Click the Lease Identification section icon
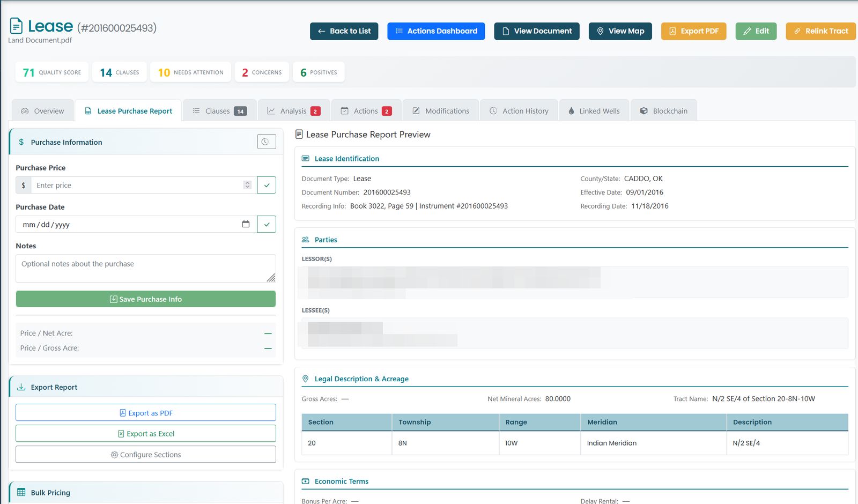The width and height of the screenshot is (858, 504). click(x=306, y=159)
